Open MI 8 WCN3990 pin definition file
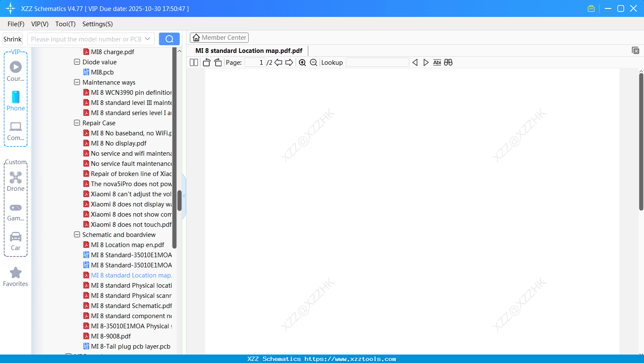The image size is (644, 363). click(127, 92)
